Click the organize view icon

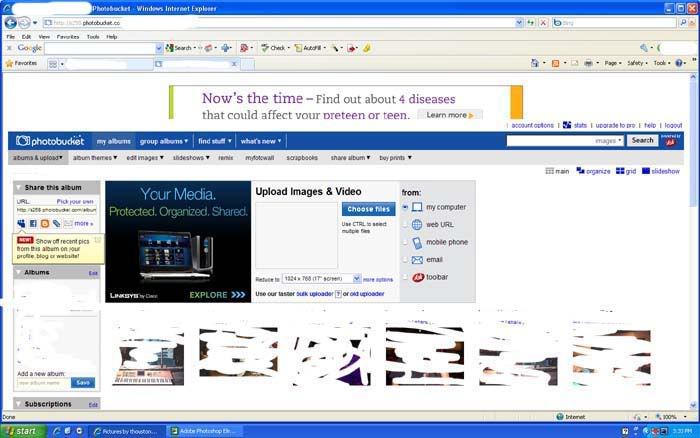point(580,171)
